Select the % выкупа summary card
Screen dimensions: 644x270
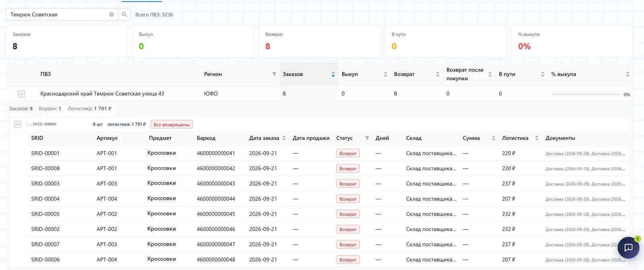[572, 41]
